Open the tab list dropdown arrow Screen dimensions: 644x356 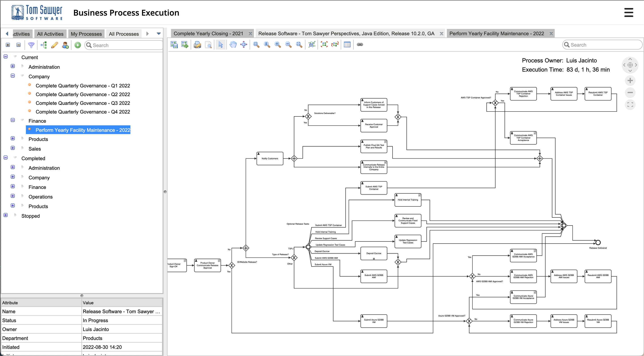(x=159, y=34)
